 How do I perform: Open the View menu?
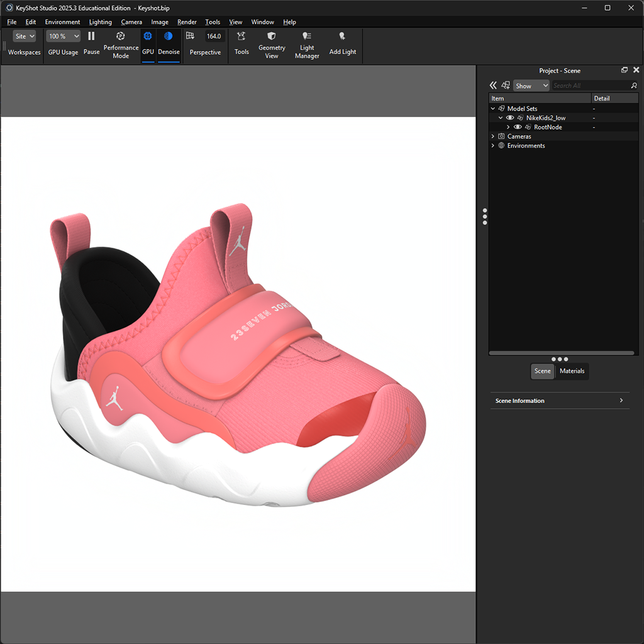tap(235, 22)
